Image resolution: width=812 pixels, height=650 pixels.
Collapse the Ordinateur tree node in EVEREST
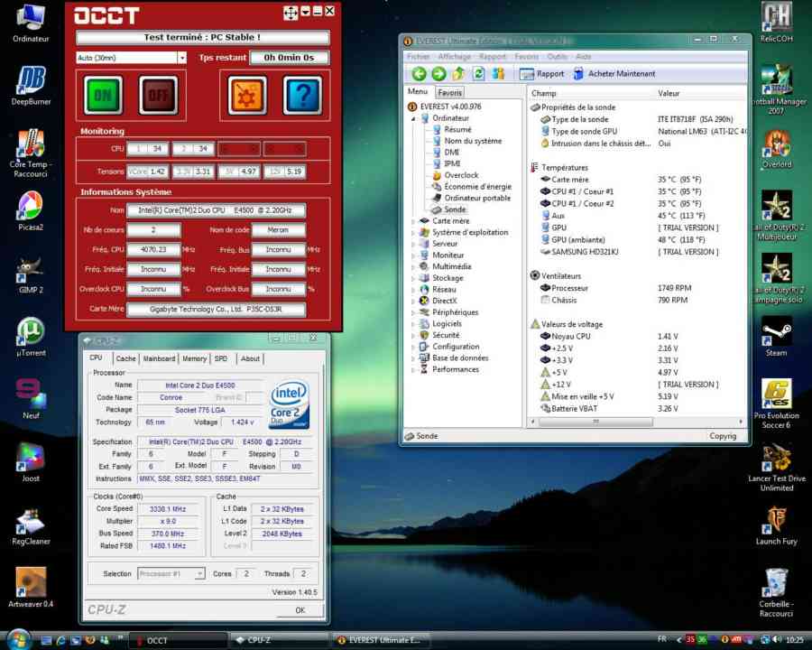[x=413, y=118]
